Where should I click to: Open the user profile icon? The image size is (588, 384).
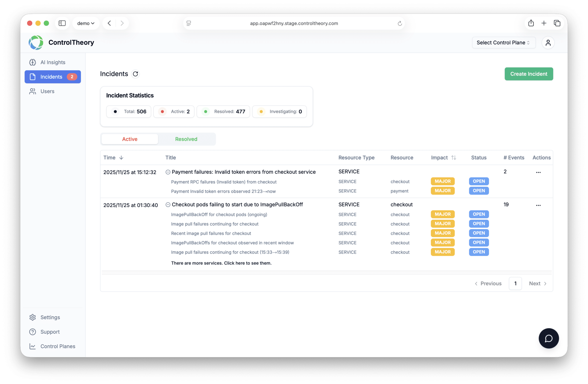coord(548,43)
